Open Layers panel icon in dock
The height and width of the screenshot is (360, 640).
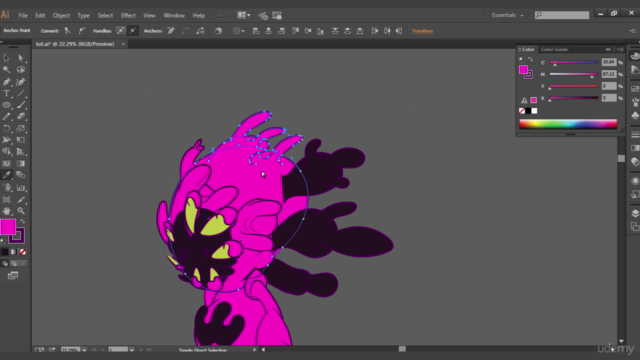[x=635, y=213]
